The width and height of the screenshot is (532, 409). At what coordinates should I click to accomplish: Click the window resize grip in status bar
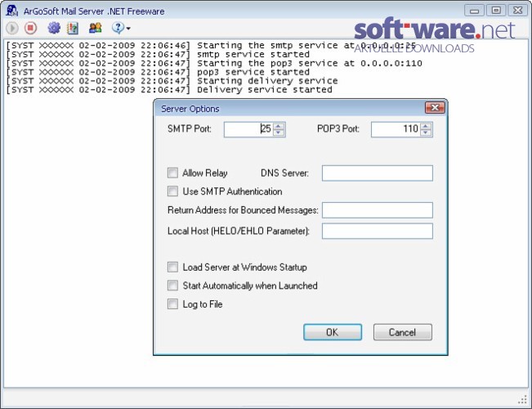point(523,399)
